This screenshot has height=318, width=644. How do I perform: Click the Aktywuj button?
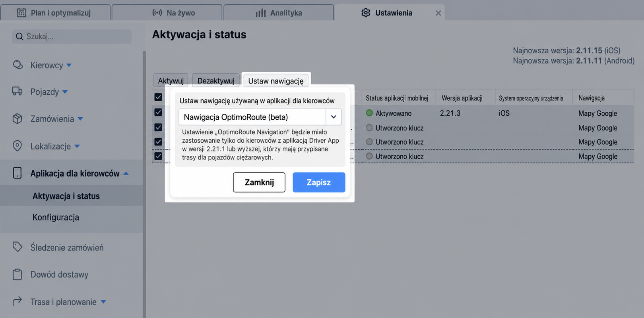click(171, 81)
